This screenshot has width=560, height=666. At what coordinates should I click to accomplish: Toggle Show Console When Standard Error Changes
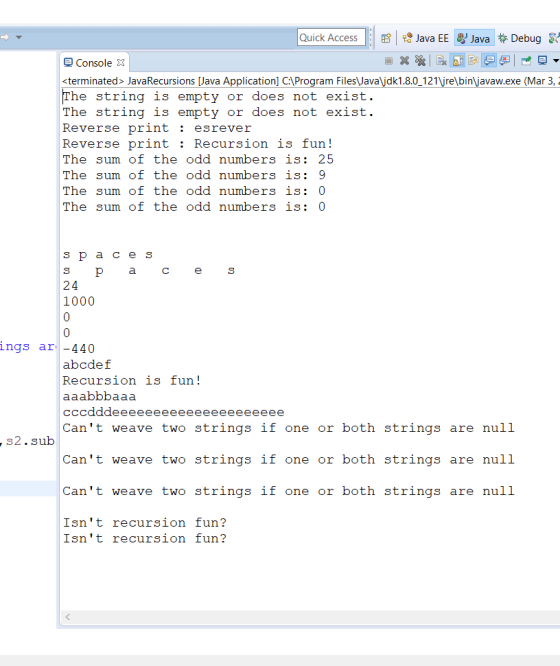(x=505, y=61)
